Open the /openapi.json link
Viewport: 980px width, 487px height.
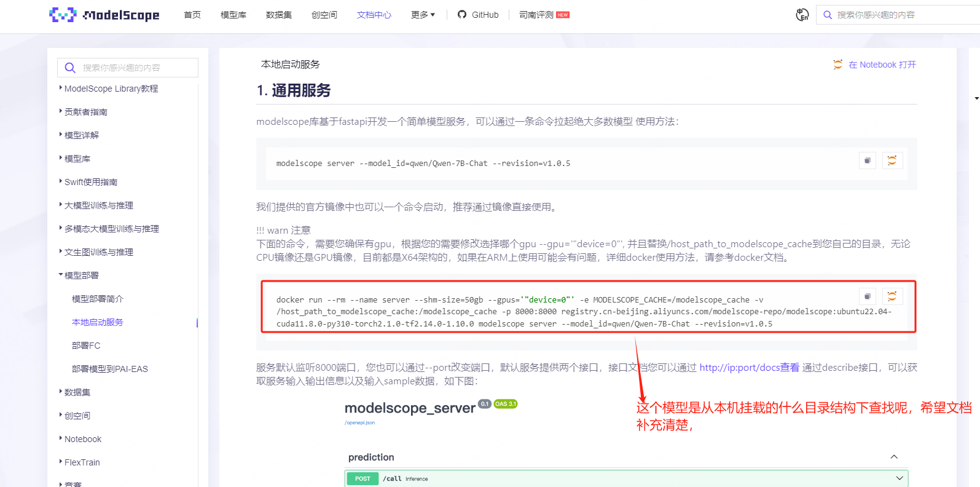point(360,422)
